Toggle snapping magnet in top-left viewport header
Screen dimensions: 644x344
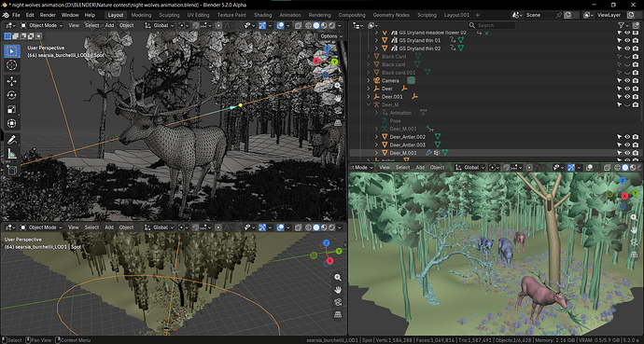coord(197,25)
